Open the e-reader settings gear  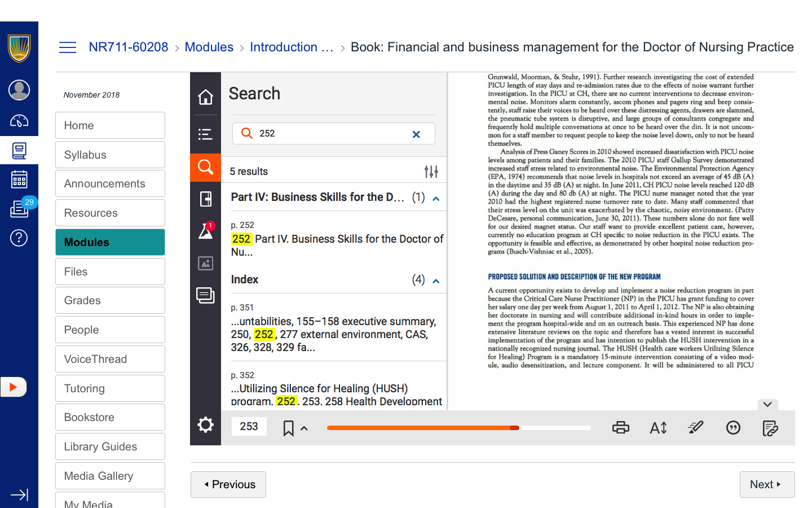[205, 425]
